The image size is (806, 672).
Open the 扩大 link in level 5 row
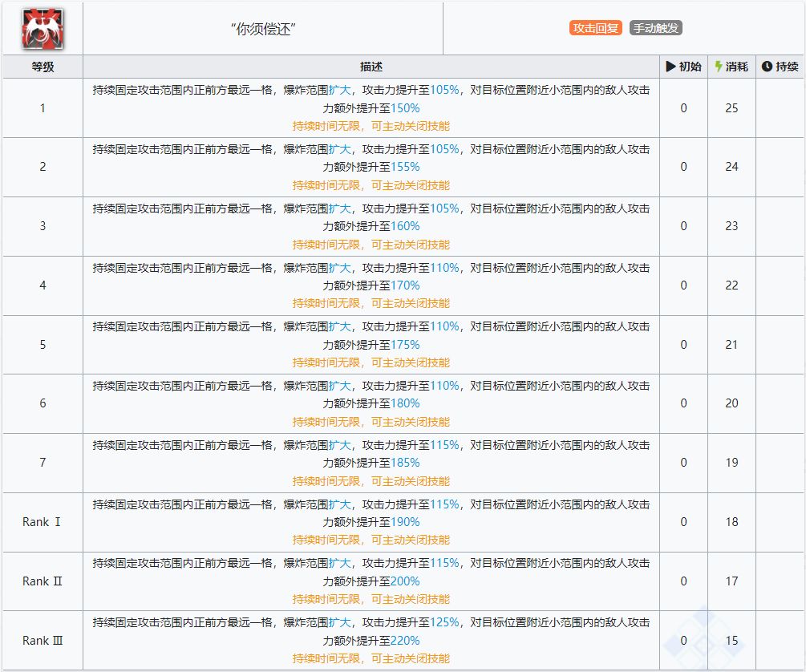coord(339,326)
